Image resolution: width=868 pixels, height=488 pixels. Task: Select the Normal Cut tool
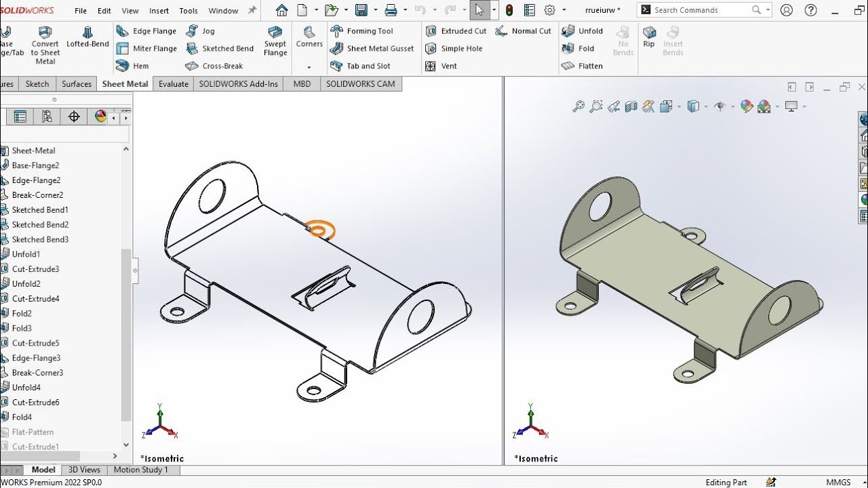(x=523, y=31)
